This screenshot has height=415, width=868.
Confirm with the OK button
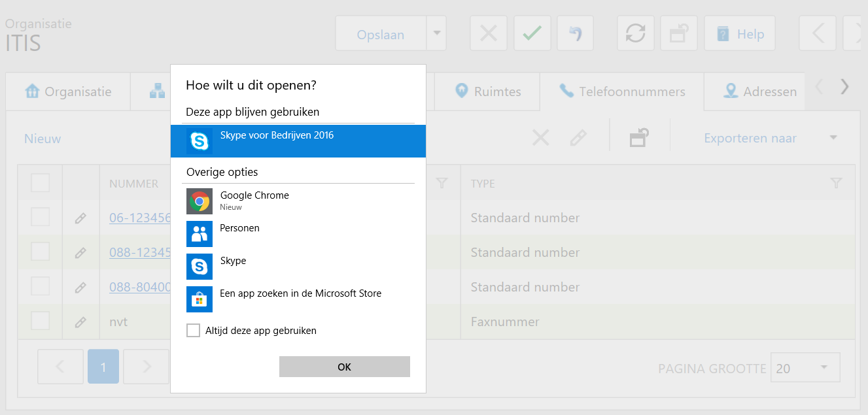tap(344, 367)
